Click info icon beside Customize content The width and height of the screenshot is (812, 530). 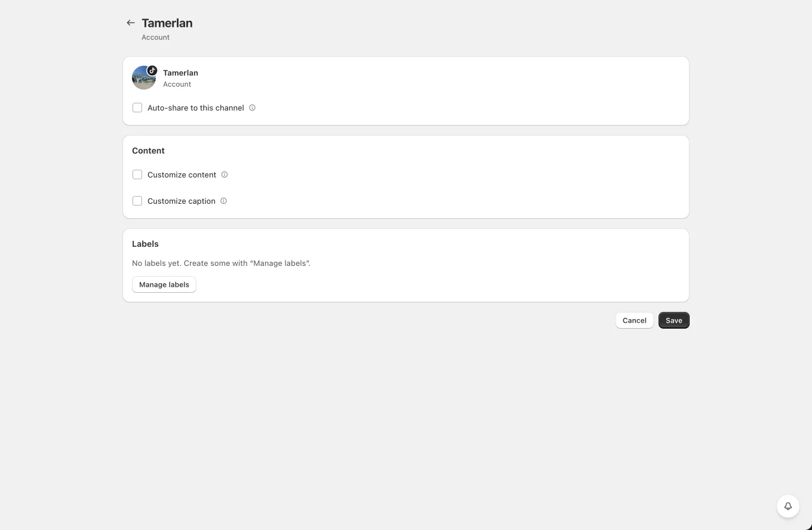(x=224, y=174)
